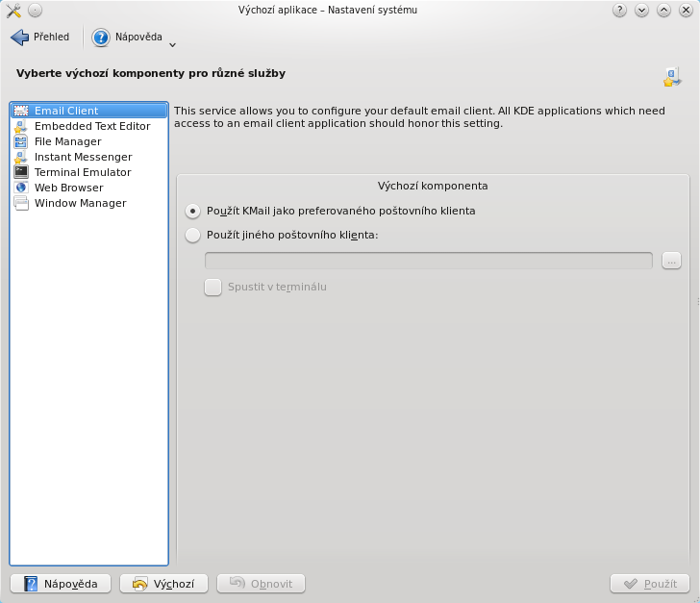Click the blue question mark help icon
This screenshot has width=700, height=603.
[101, 38]
